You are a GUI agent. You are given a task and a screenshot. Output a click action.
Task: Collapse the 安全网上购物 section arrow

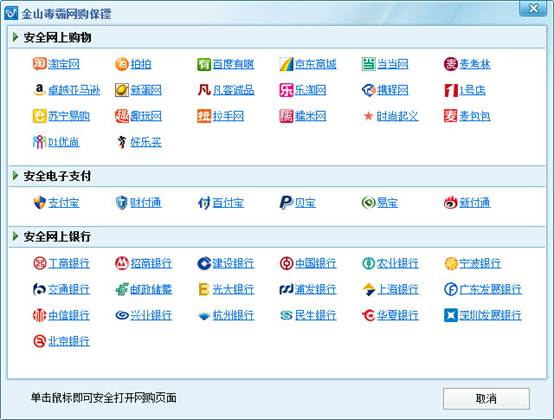click(15, 37)
